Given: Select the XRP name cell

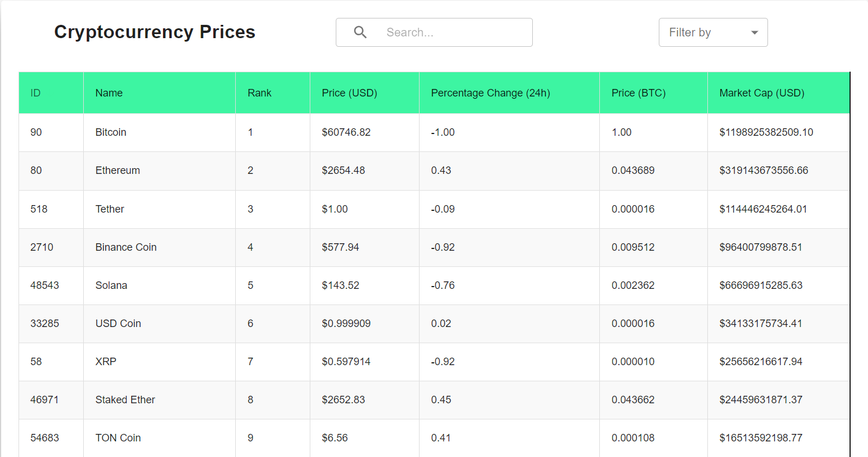Looking at the screenshot, I should coord(159,362).
